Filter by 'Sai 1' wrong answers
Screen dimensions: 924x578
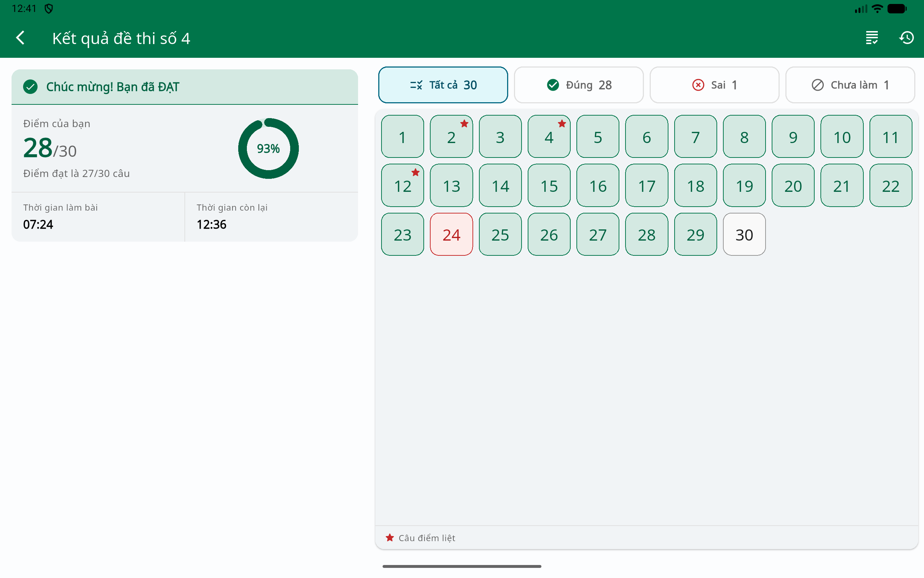point(714,85)
